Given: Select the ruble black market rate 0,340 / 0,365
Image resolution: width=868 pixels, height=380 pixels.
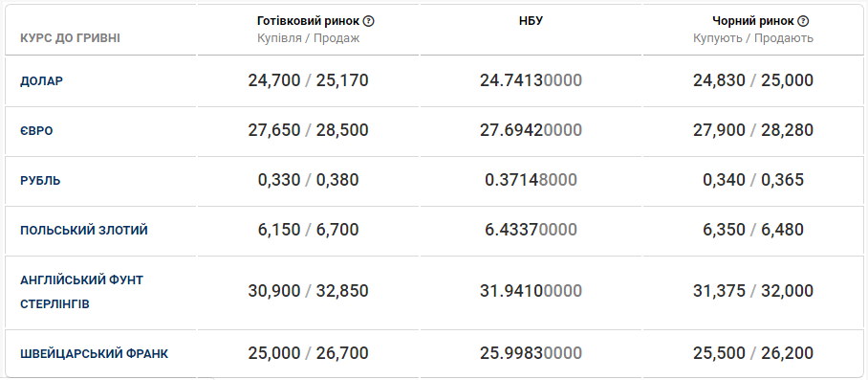Looking at the screenshot, I should [x=753, y=180].
